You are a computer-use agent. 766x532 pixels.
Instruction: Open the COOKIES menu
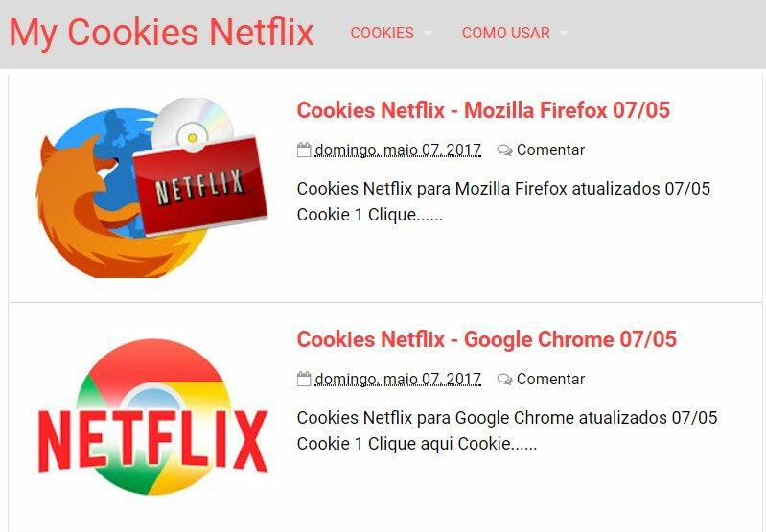click(x=382, y=33)
